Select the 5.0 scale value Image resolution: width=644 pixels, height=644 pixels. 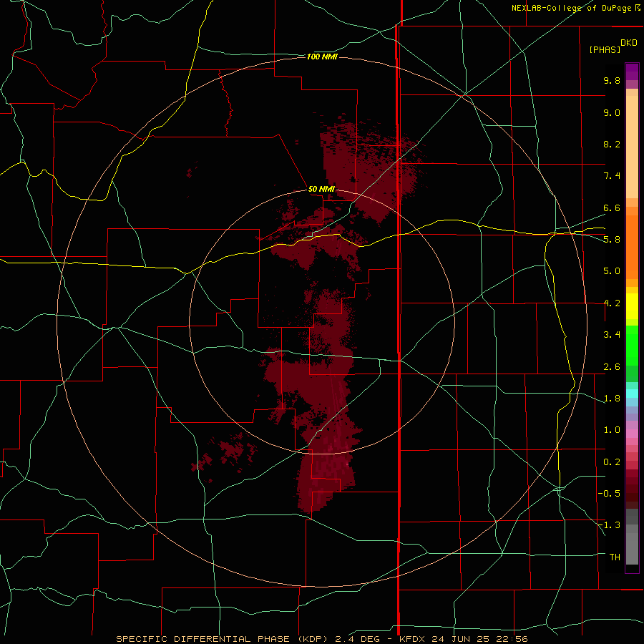point(612,271)
